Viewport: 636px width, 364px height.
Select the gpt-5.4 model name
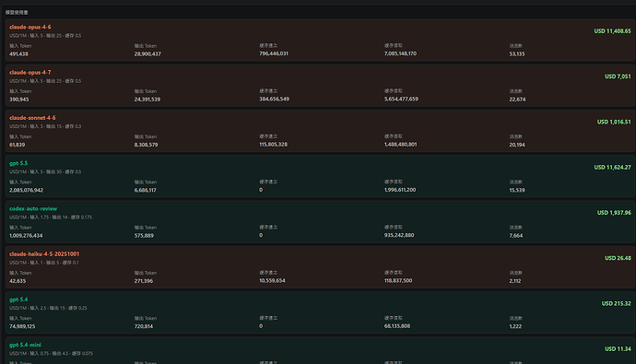(x=18, y=299)
